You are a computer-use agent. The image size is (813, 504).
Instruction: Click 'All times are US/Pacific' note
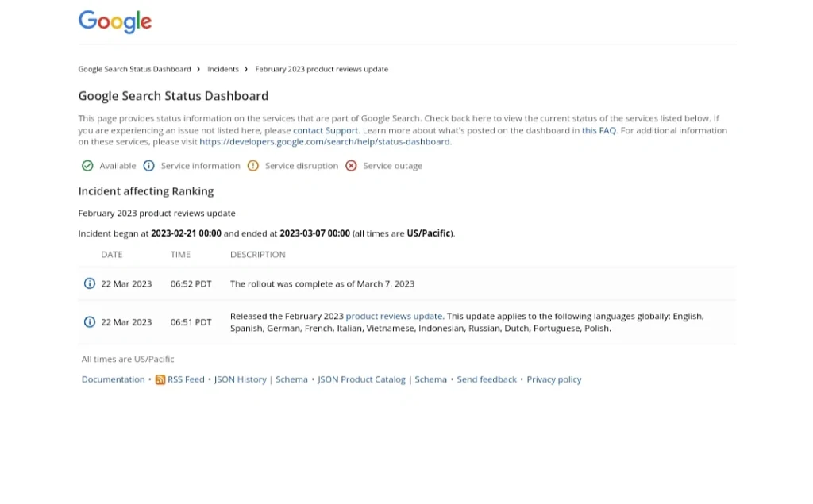point(128,359)
